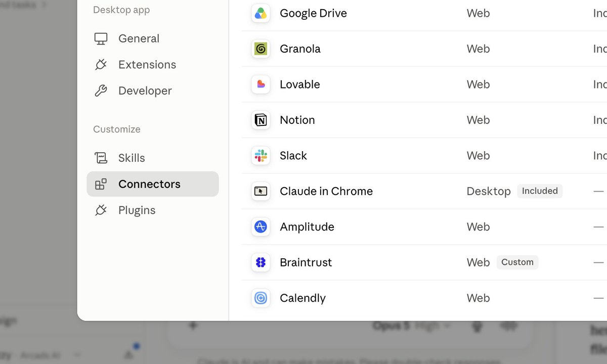Select the Lovable heart logo icon

[261, 84]
